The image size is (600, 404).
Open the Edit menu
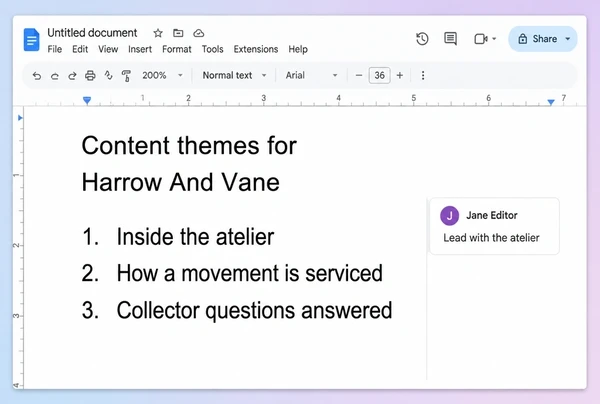pyautogui.click(x=80, y=49)
